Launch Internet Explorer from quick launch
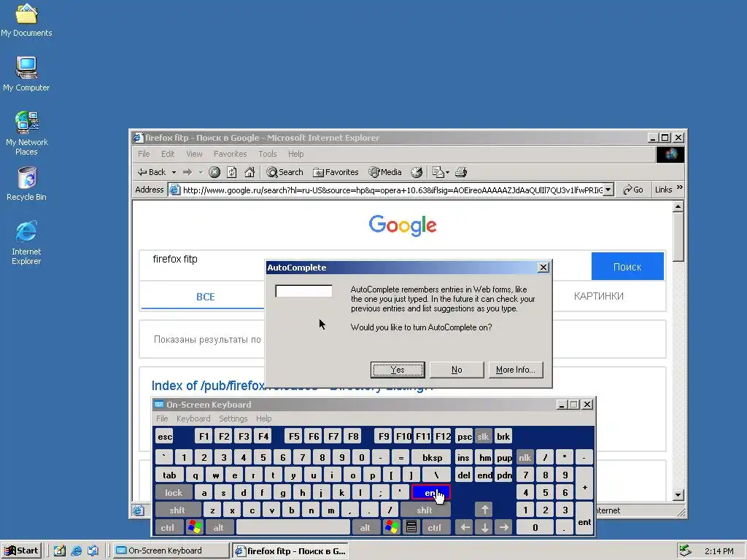Viewport: 747px width, 560px height. 76,551
